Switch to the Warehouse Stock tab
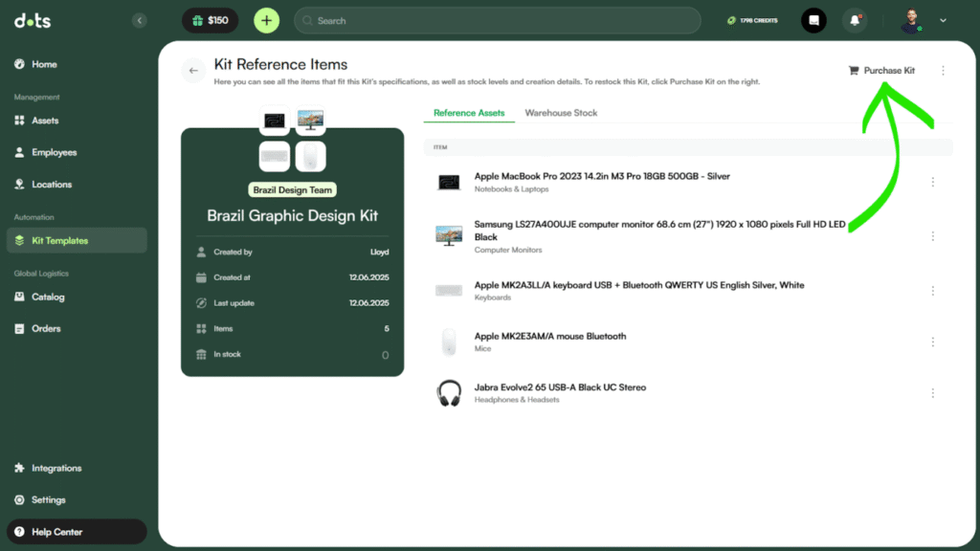The width and height of the screenshot is (980, 551). click(561, 112)
